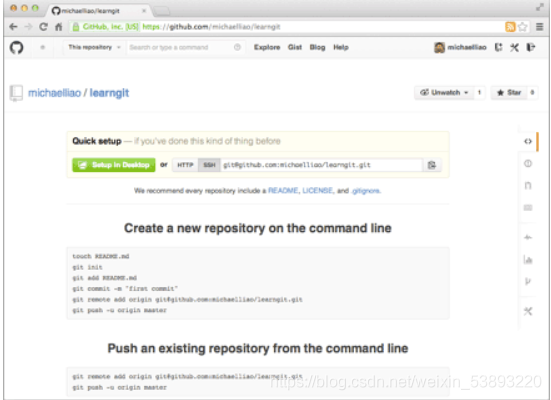The height and width of the screenshot is (400, 551).
Task: Click the sign out icon
Action: (531, 47)
